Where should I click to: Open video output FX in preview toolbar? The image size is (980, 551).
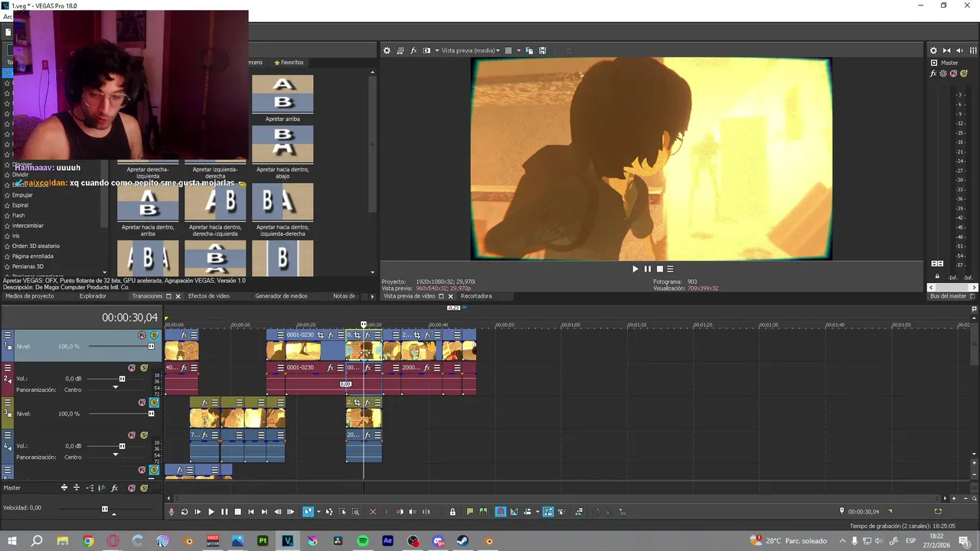[x=413, y=51]
